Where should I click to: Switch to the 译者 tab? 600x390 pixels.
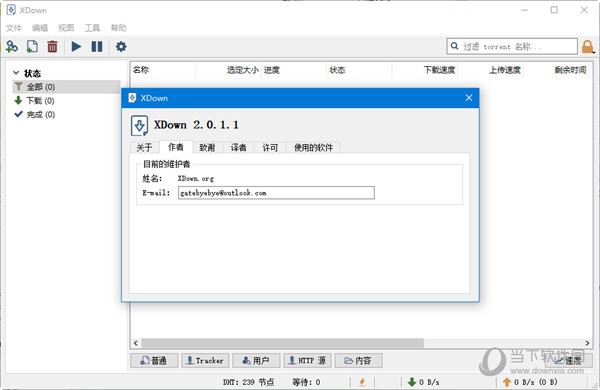tap(238, 147)
